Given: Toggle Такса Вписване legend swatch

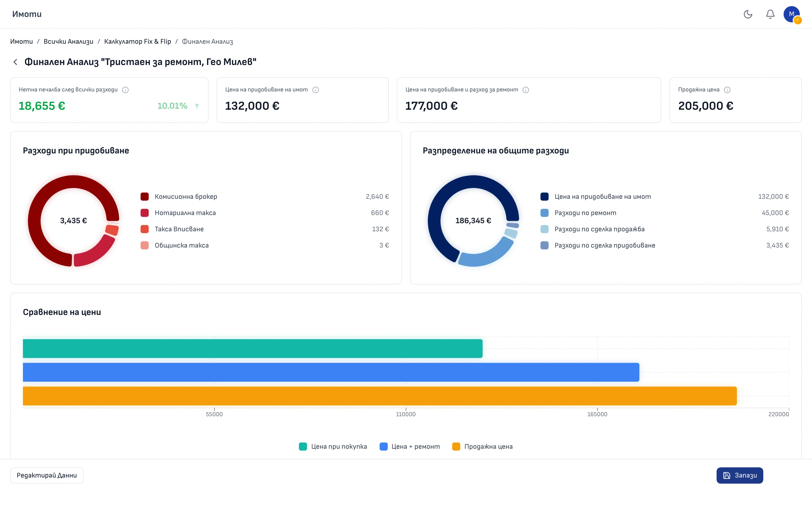Looking at the screenshot, I should [144, 229].
